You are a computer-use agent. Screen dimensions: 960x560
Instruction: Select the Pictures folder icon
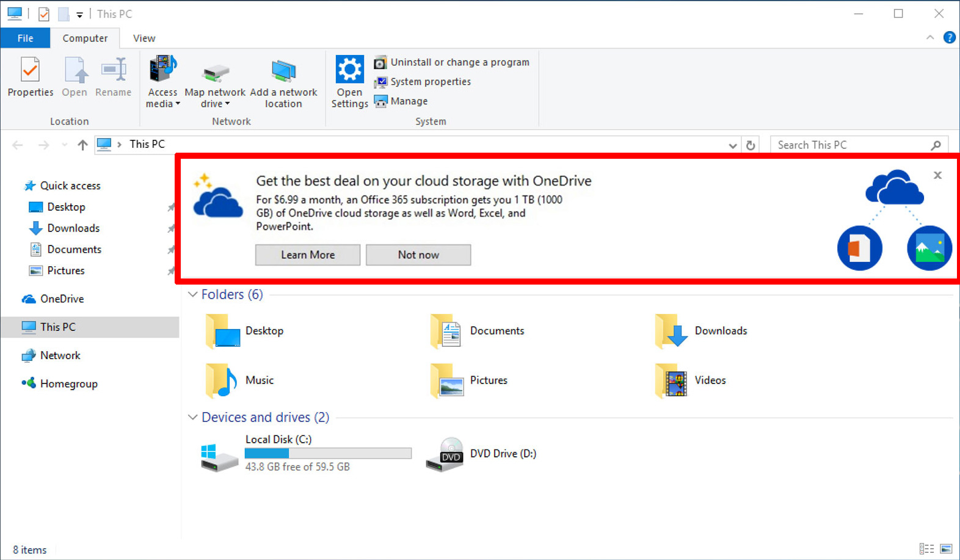[x=447, y=380]
